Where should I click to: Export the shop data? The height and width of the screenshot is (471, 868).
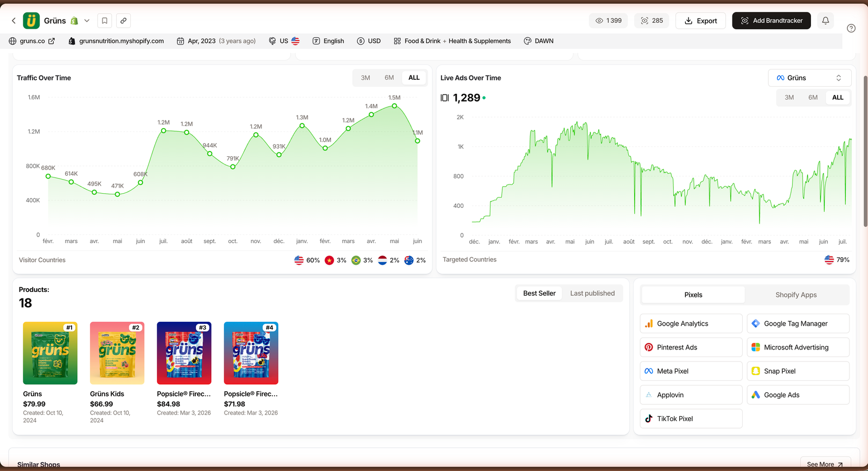(700, 21)
